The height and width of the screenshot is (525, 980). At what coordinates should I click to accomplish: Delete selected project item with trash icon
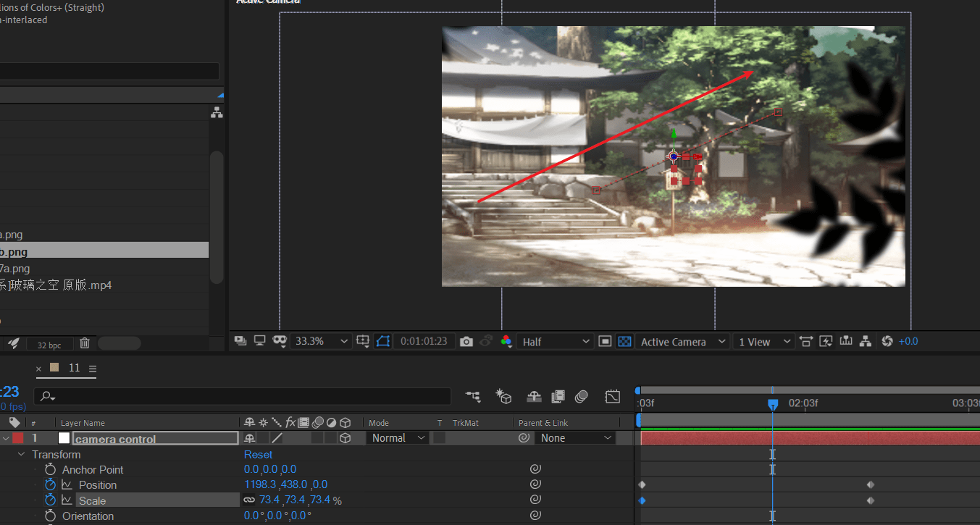[x=85, y=343]
